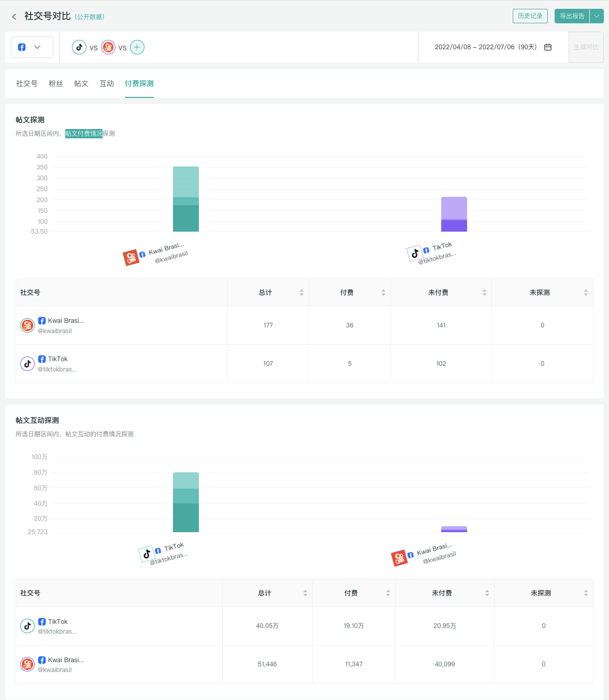The image size is (609, 700).
Task: Click the TikTok account avatar in comparison bar
Action: click(x=79, y=47)
